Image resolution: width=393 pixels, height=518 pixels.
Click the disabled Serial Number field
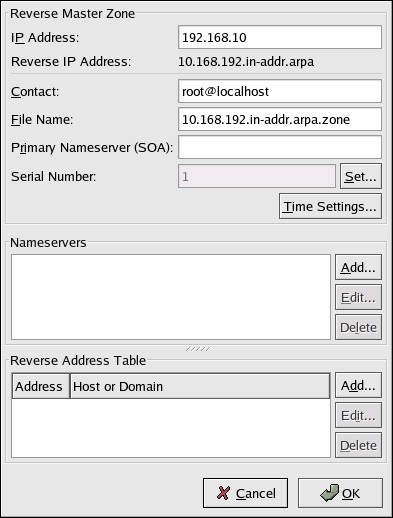pyautogui.click(x=257, y=176)
